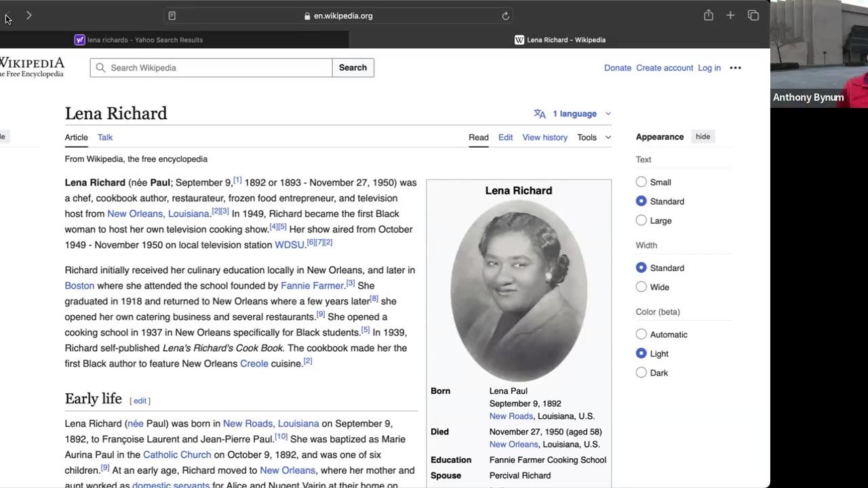This screenshot has width=868, height=488.
Task: Click the language translation icon
Action: [540, 114]
